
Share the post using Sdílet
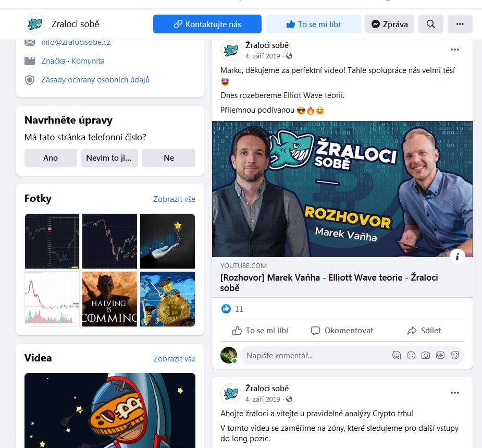(424, 331)
